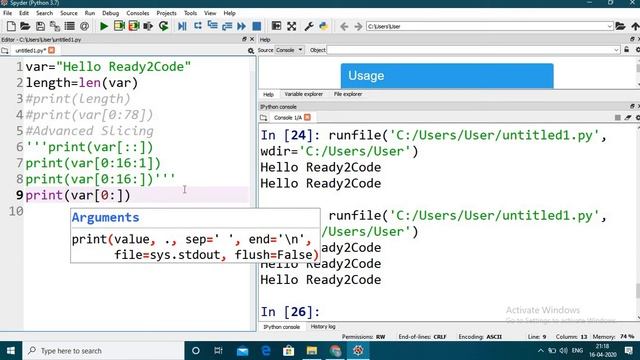Go back to previous cursor position

point(344,27)
